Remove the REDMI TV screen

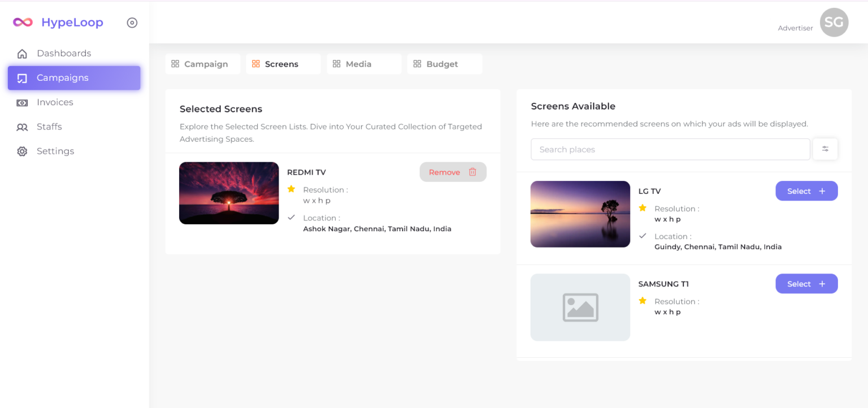[x=453, y=172]
